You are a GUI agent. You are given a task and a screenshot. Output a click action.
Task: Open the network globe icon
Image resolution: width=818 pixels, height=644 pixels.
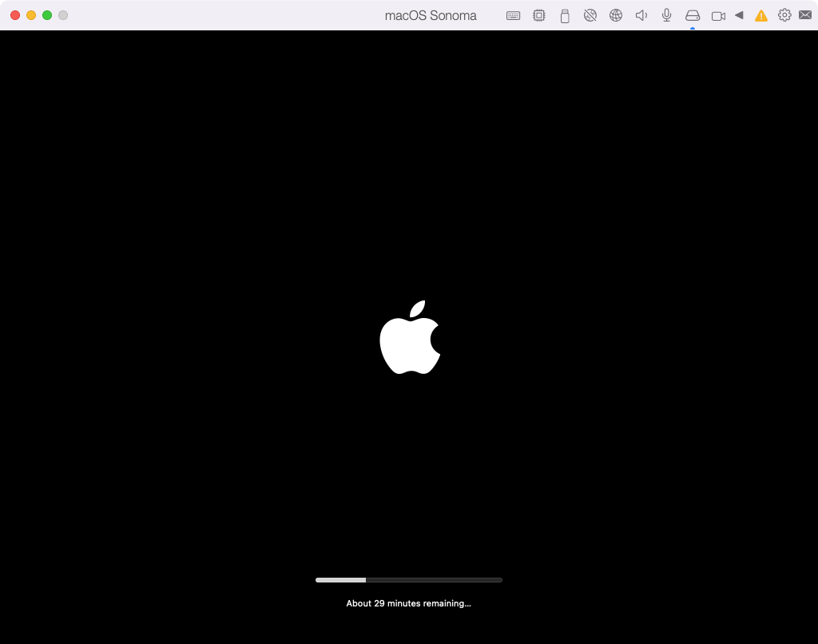(616, 15)
